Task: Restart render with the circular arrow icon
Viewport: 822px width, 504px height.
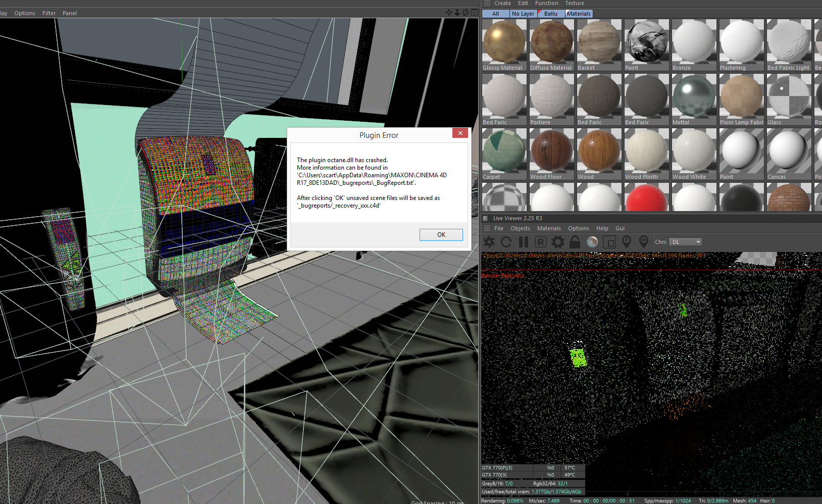Action: (x=506, y=242)
